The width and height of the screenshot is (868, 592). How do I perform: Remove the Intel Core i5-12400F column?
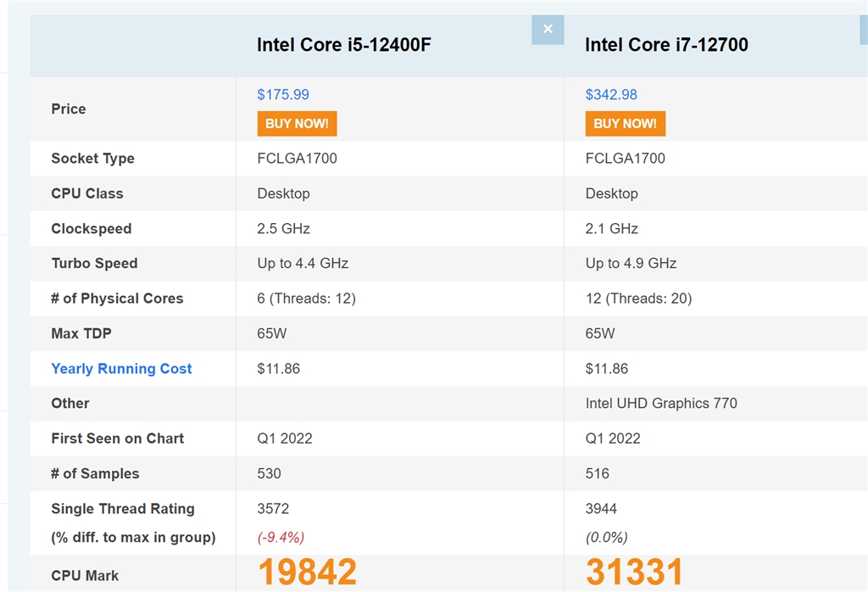pos(548,30)
